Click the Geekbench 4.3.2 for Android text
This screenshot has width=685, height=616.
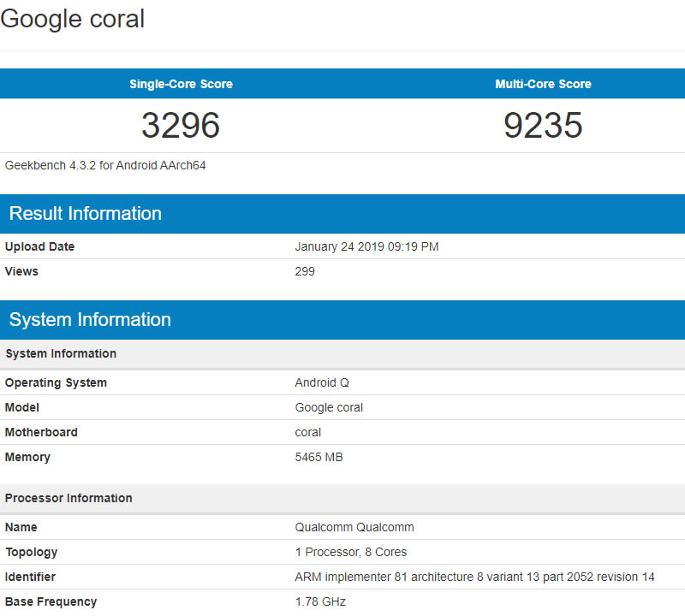pos(105,165)
